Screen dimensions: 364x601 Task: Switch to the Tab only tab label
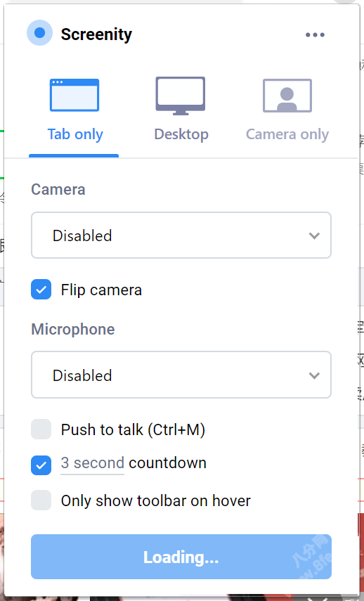pos(75,134)
